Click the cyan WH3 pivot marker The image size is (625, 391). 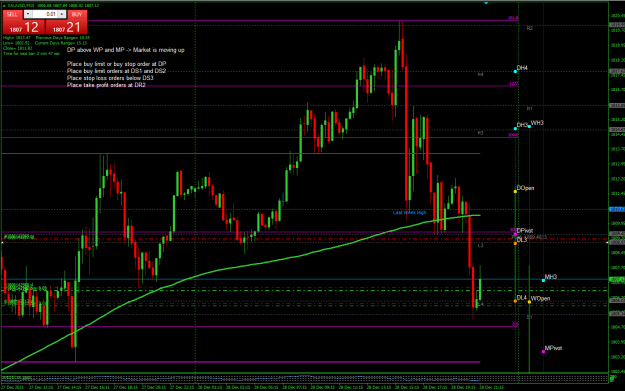(529, 126)
